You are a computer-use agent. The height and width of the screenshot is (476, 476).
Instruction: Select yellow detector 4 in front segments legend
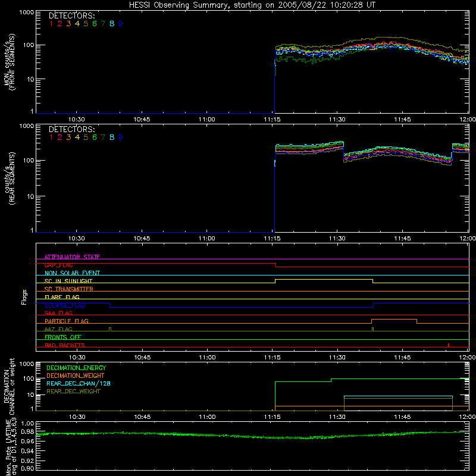pyautogui.click(x=77, y=24)
